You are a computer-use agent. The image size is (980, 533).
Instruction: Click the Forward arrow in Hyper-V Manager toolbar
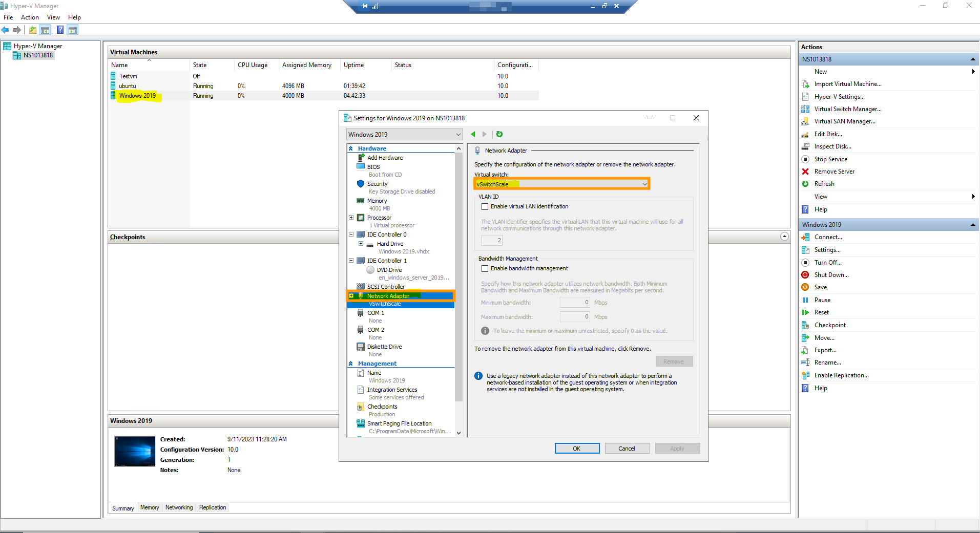pyautogui.click(x=17, y=30)
